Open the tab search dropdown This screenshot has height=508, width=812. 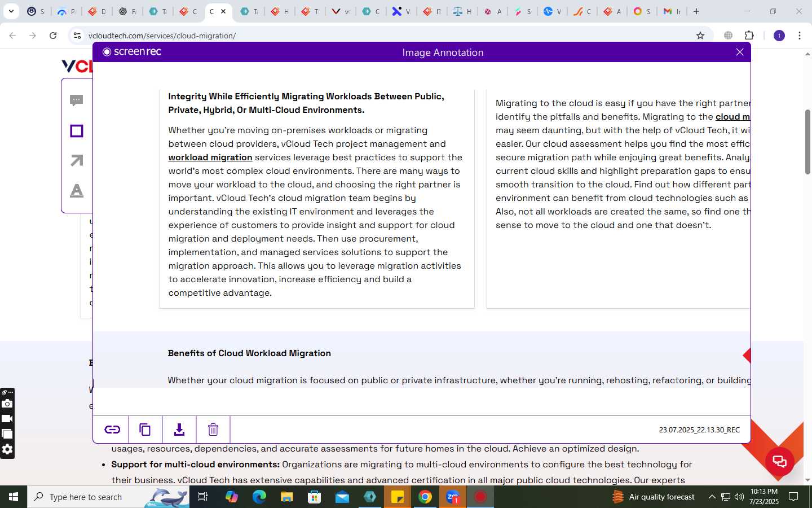(11, 11)
